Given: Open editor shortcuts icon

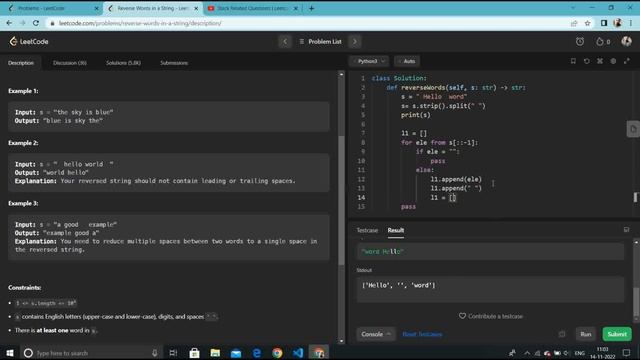Looking at the screenshot, I should point(600,61).
